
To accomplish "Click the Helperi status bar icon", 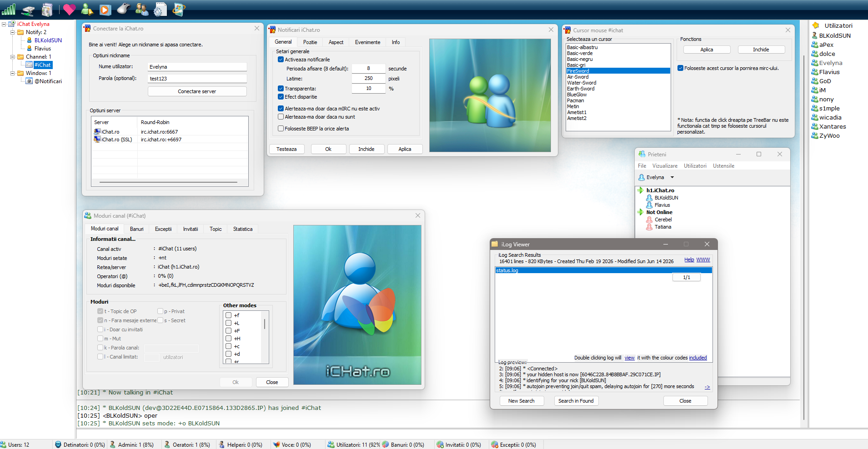I will point(221,444).
